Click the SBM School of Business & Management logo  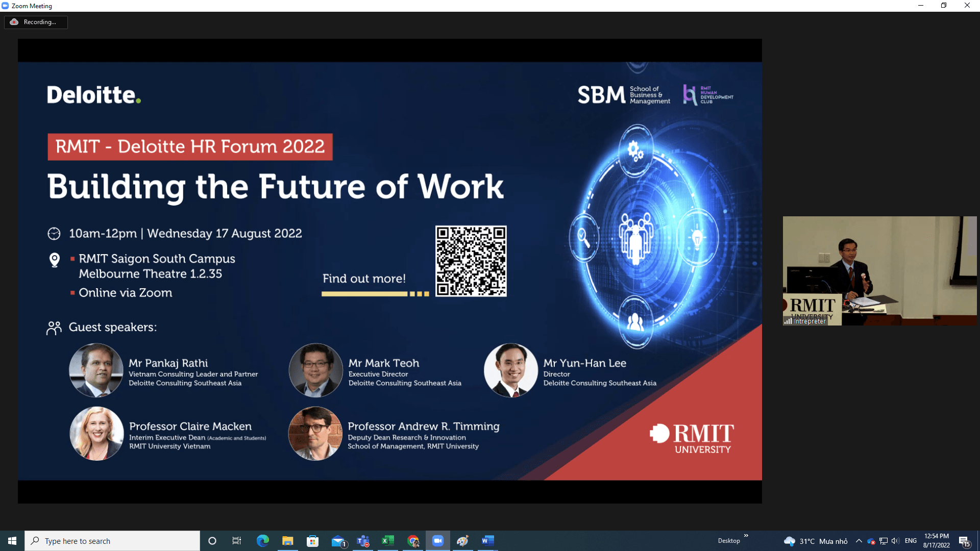[624, 95]
